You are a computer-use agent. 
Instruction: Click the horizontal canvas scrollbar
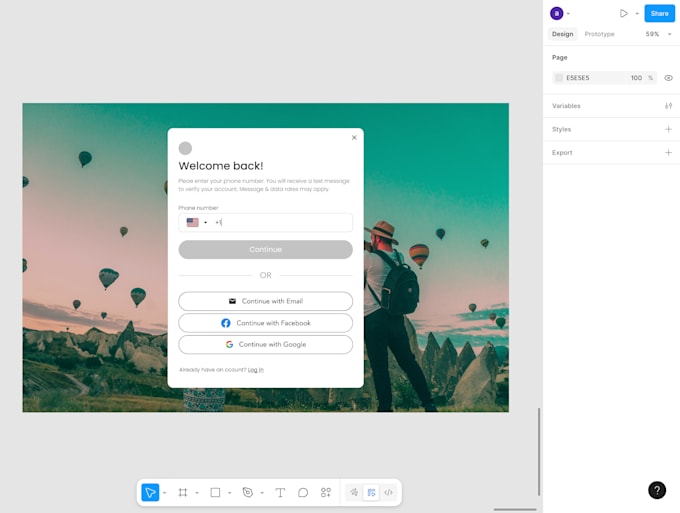click(x=515, y=510)
